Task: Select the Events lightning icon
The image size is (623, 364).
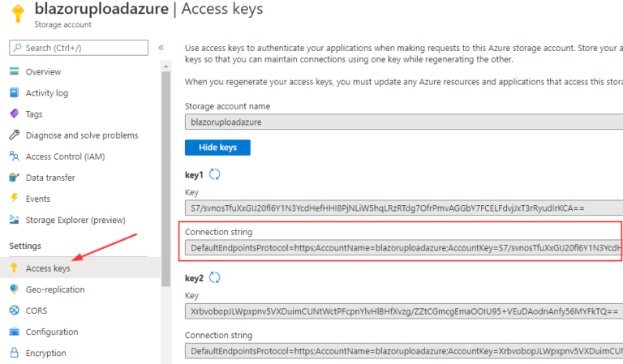Action: [15, 198]
